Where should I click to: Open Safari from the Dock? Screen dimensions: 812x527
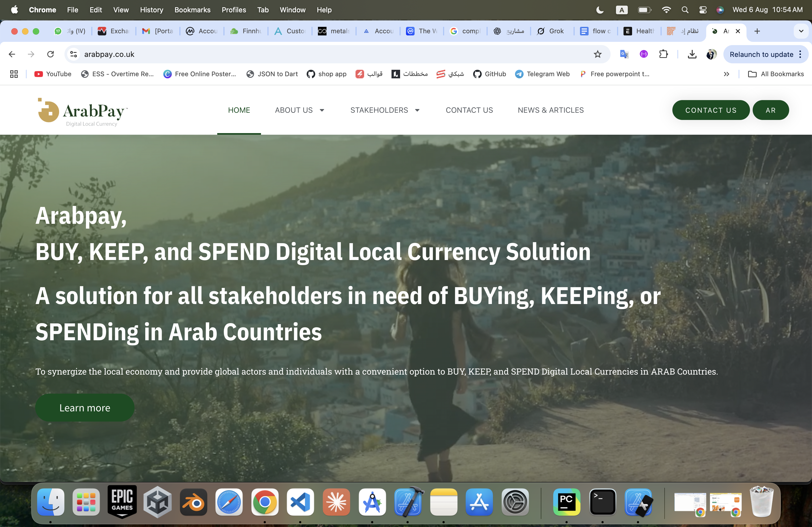(x=229, y=502)
